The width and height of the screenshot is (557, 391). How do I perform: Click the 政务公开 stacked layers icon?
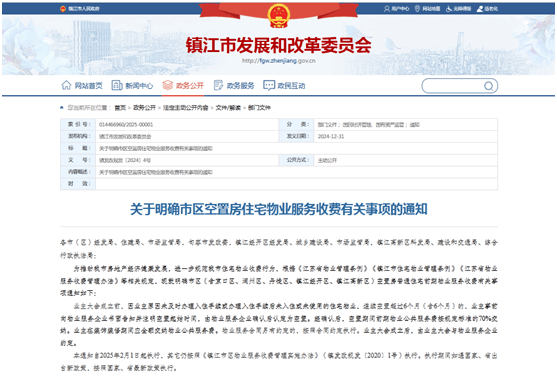click(x=167, y=85)
